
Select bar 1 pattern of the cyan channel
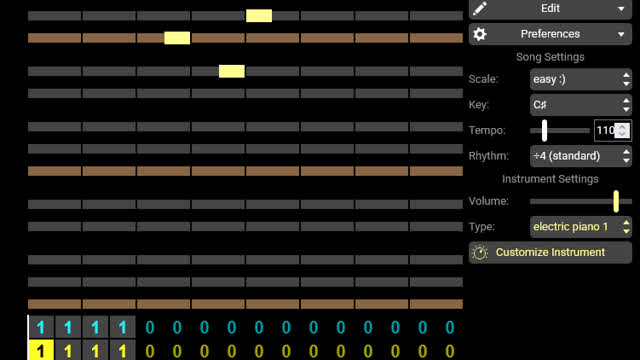tap(41, 327)
